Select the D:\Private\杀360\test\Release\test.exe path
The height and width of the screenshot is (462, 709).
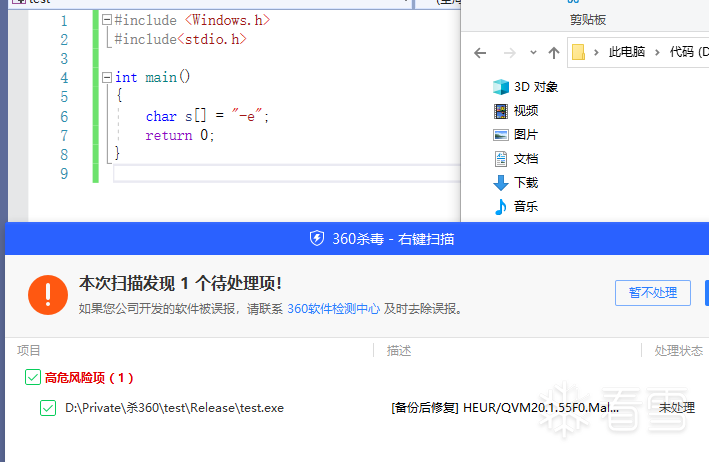coord(175,408)
